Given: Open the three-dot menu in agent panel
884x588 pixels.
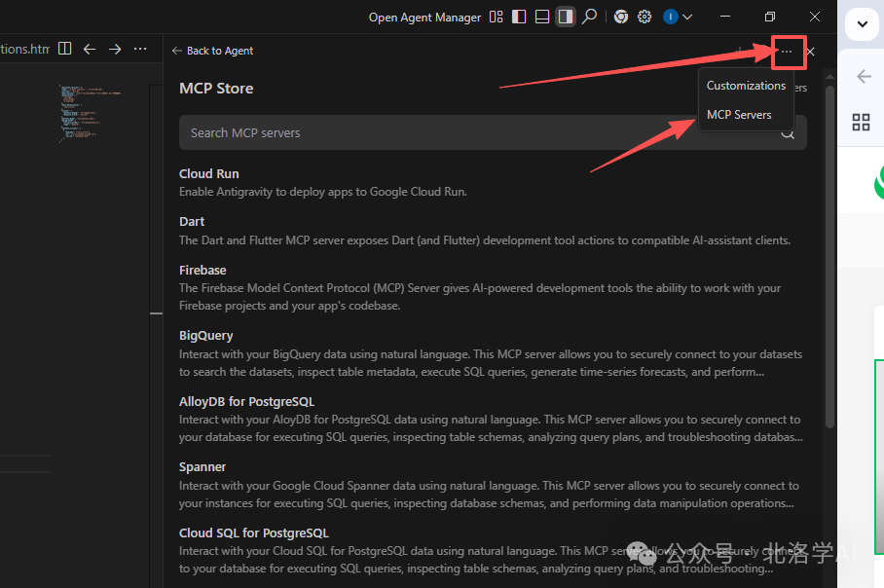Looking at the screenshot, I should [788, 52].
